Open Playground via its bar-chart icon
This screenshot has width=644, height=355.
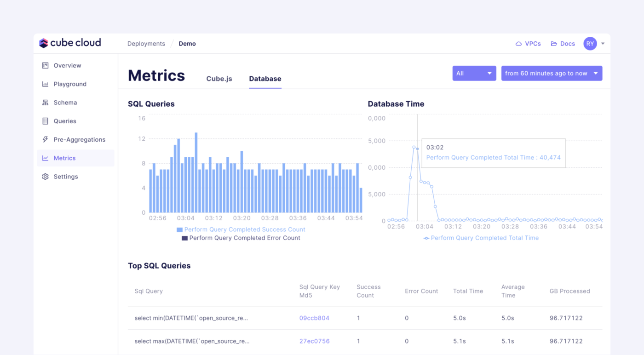point(45,84)
